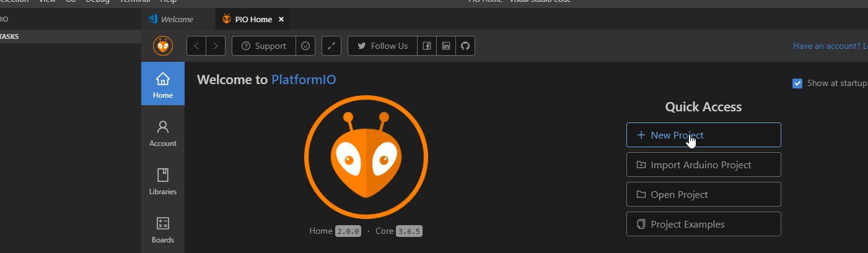Click the Quick Access heading

point(703,107)
